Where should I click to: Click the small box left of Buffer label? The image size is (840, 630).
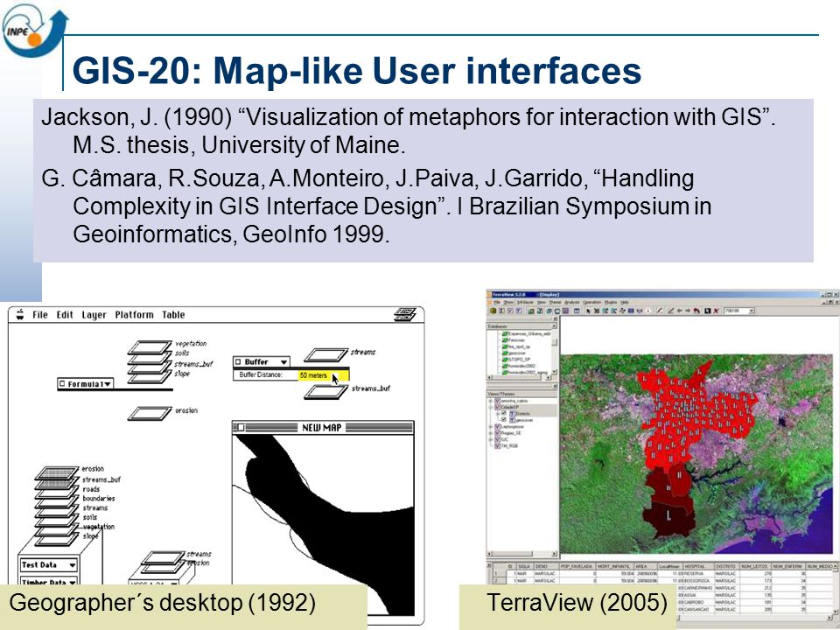click(x=238, y=362)
